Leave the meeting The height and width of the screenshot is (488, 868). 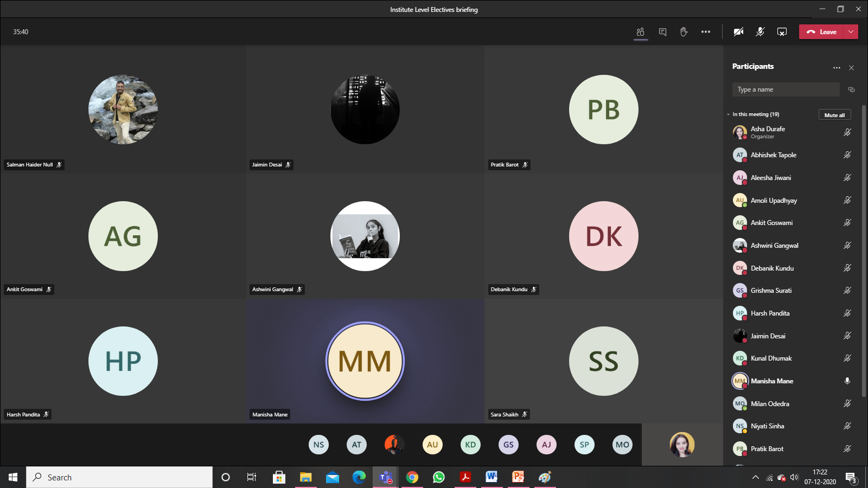[x=821, y=32]
